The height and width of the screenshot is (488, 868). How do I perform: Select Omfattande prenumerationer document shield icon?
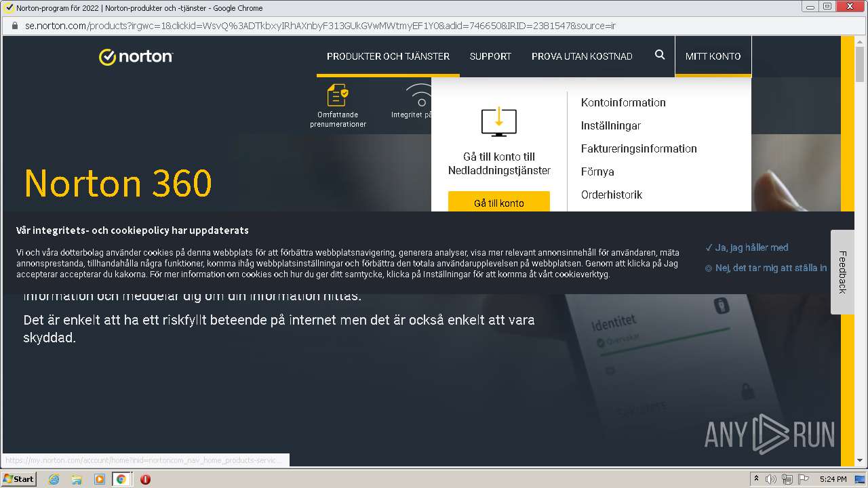(x=338, y=95)
